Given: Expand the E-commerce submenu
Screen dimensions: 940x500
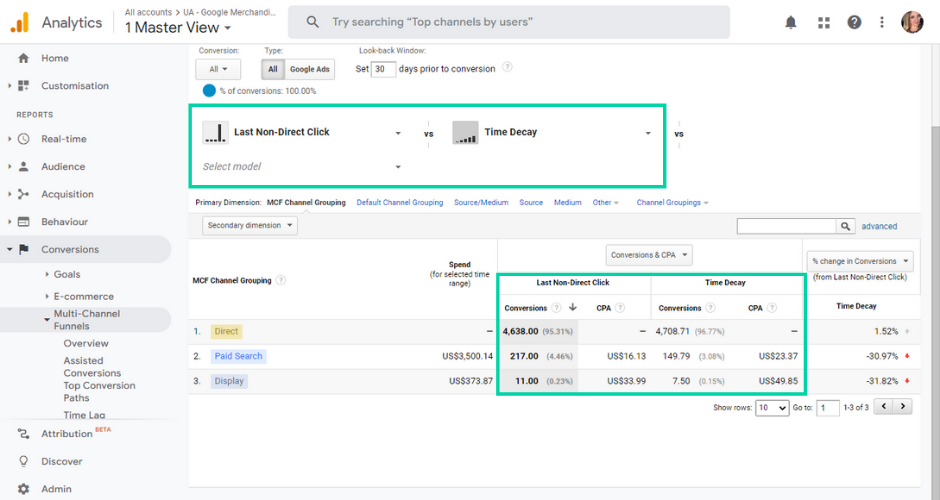Looking at the screenshot, I should pyautogui.click(x=47, y=296).
